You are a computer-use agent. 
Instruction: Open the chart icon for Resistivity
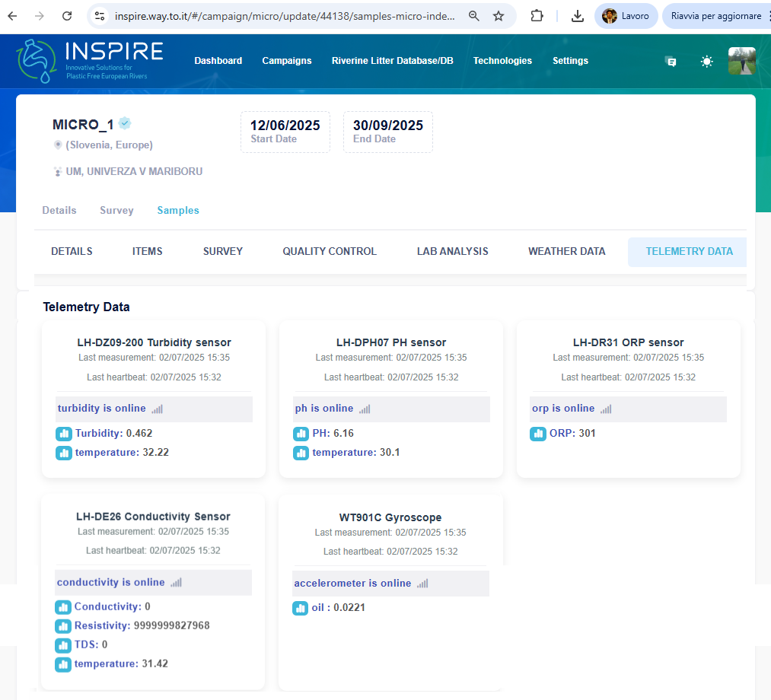[63, 626]
